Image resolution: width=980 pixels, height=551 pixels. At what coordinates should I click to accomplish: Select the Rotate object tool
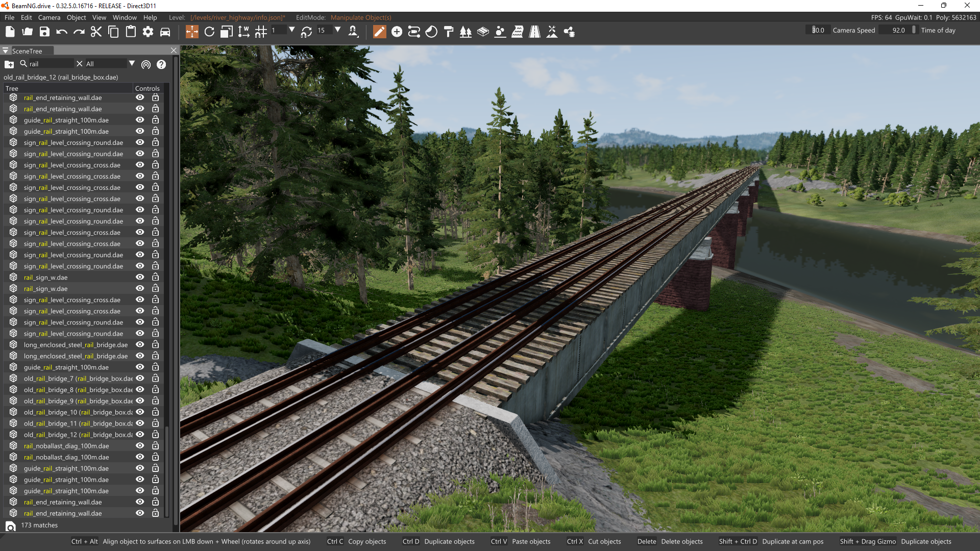pos(209,32)
